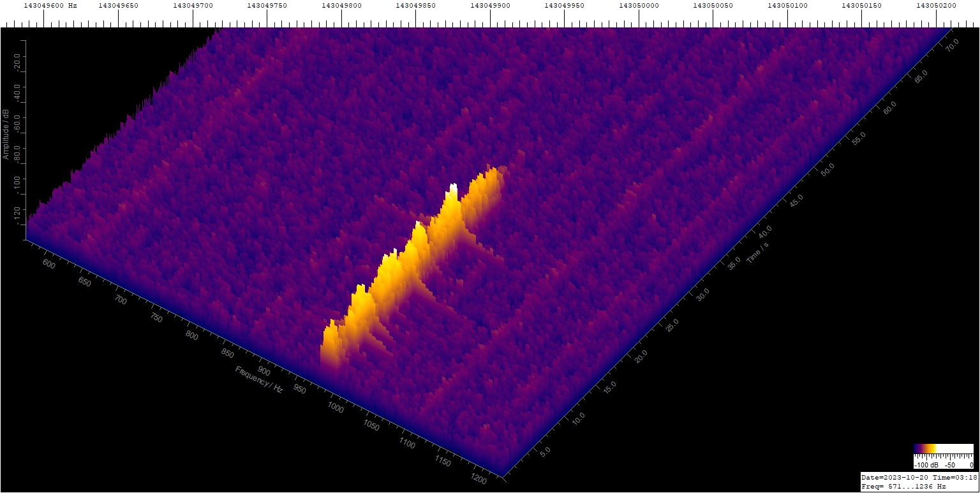Click the 25.0 time axis label
This screenshot has width=980, height=493.
(672, 325)
